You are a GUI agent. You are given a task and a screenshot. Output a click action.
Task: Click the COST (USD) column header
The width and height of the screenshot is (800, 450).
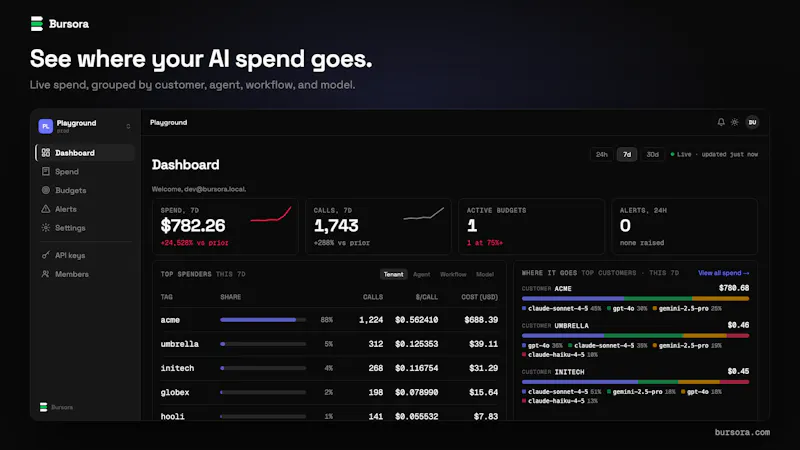pyautogui.click(x=480, y=297)
